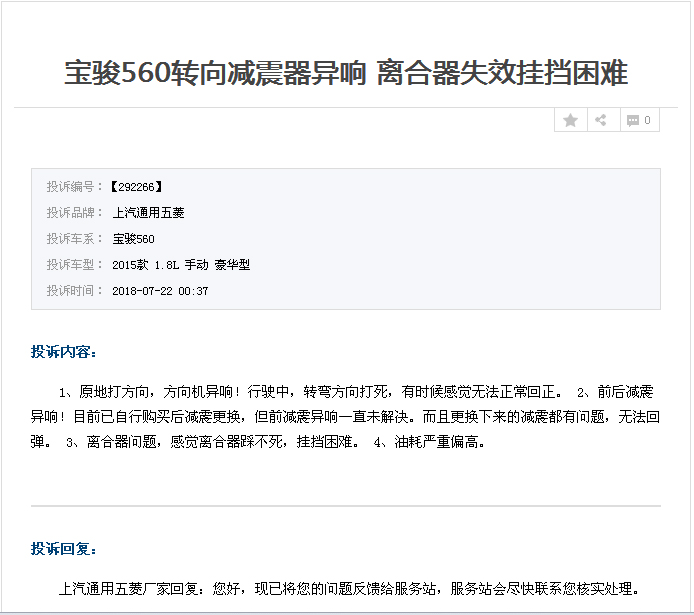Click the car series value 宝骏560

pos(133,239)
